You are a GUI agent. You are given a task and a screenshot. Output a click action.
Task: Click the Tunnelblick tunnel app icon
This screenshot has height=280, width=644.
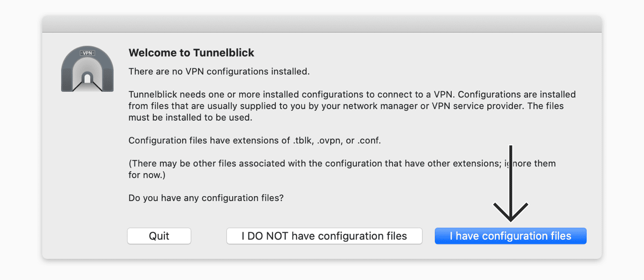tap(87, 69)
